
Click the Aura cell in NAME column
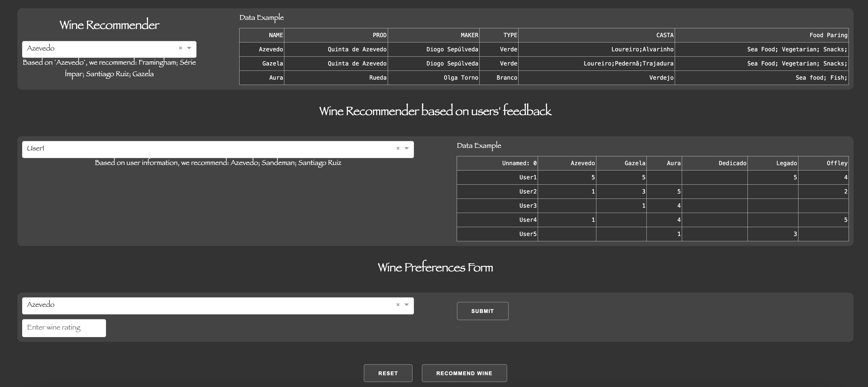(262, 78)
